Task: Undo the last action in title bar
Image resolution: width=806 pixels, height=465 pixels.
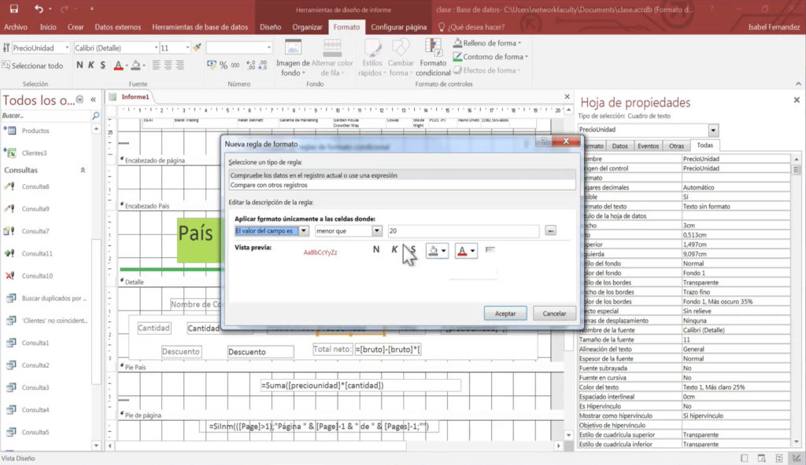Action: click(39, 9)
